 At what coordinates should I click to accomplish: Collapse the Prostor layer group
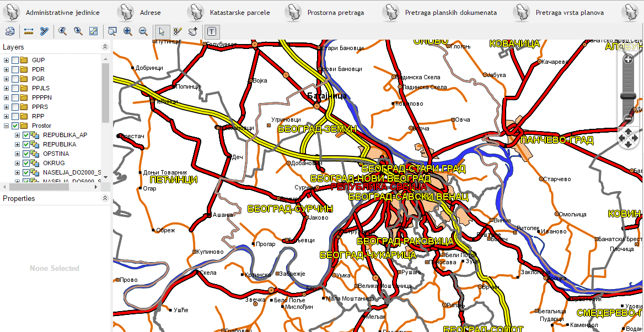[x=7, y=126]
